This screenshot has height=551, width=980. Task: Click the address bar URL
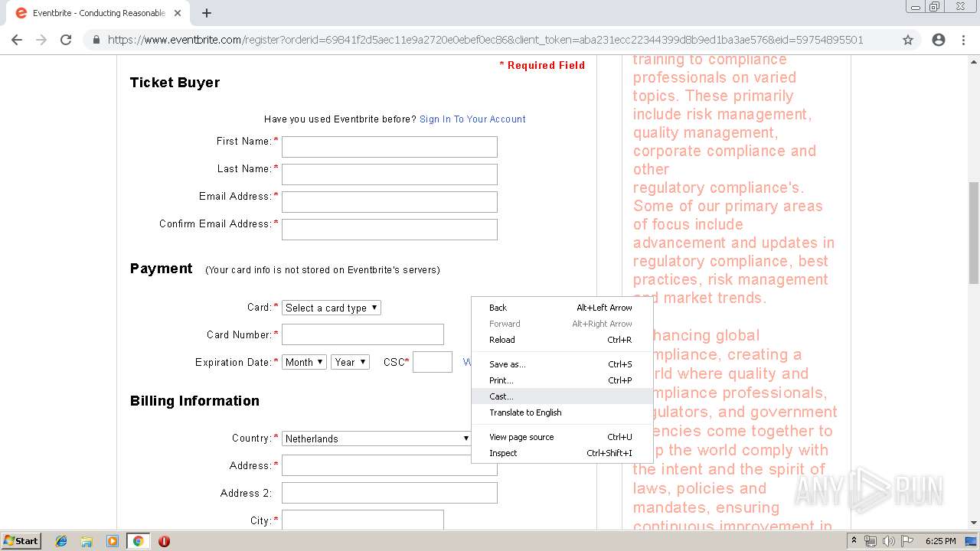485,40
